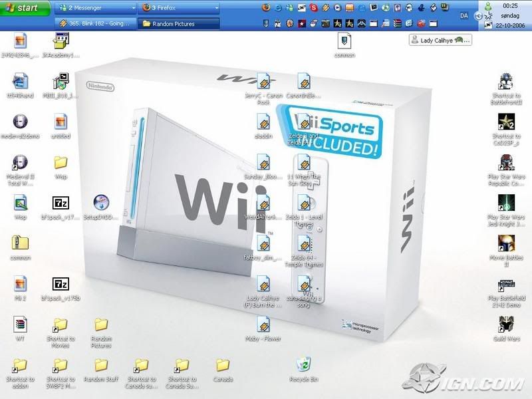This screenshot has width=532, height=399.
Task: Play the Sunday_Bloo... audio file
Action: [x=263, y=167]
